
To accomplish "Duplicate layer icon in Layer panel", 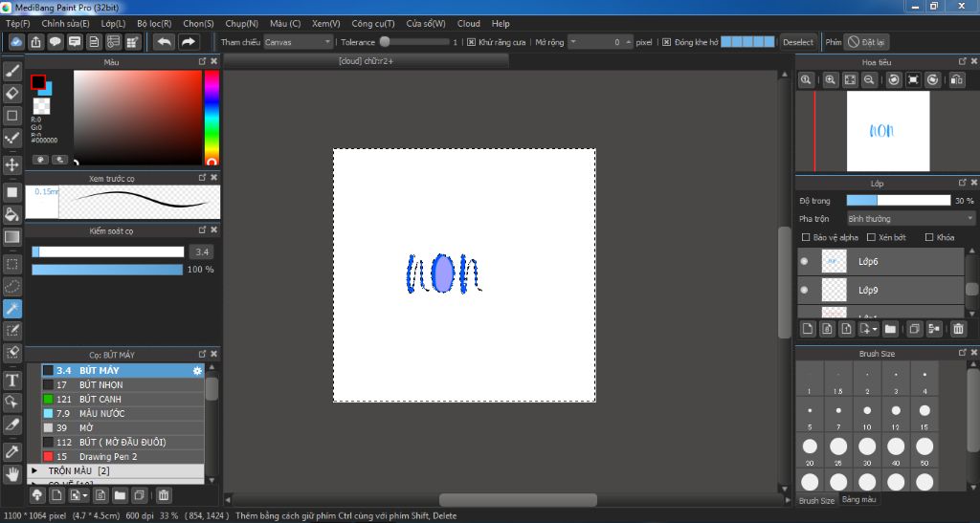I will (914, 329).
